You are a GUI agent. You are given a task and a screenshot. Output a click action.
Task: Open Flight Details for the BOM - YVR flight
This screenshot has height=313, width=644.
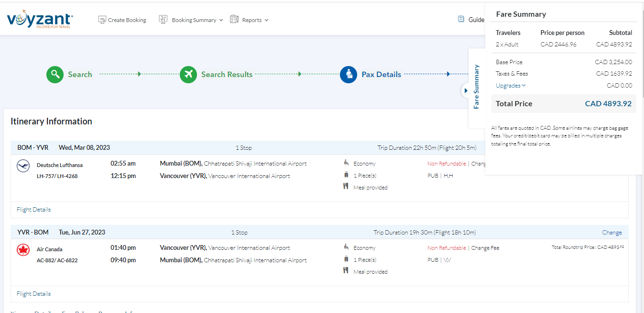(x=33, y=210)
